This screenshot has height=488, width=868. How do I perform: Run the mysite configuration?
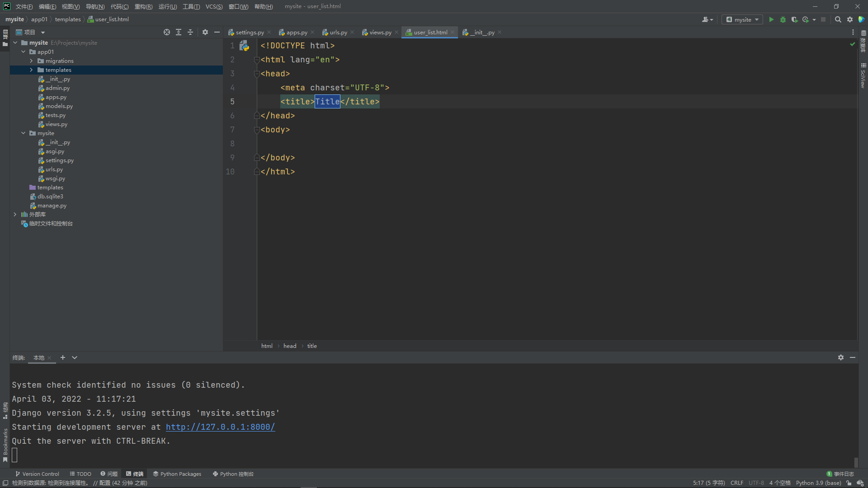tap(771, 19)
